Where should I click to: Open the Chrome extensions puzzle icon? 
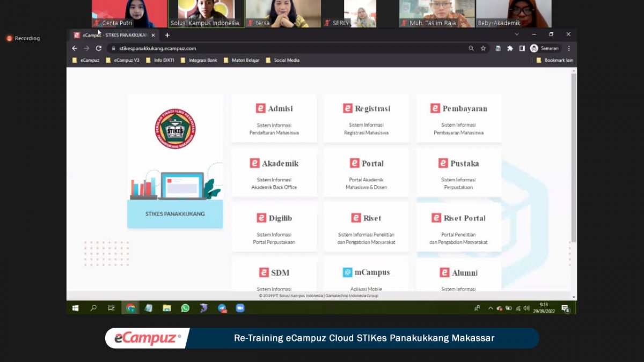(510, 48)
